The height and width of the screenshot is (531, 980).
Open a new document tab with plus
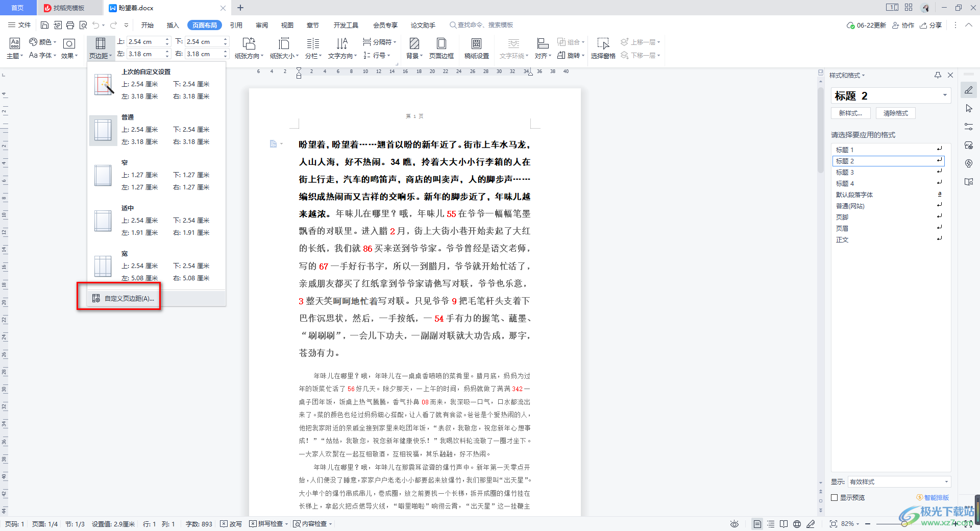point(240,8)
